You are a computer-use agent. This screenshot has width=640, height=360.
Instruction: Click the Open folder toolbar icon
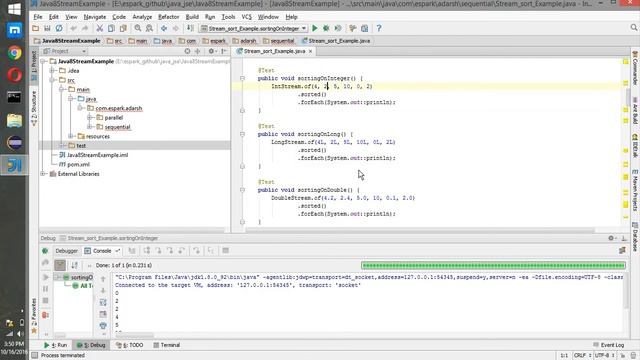point(36,28)
